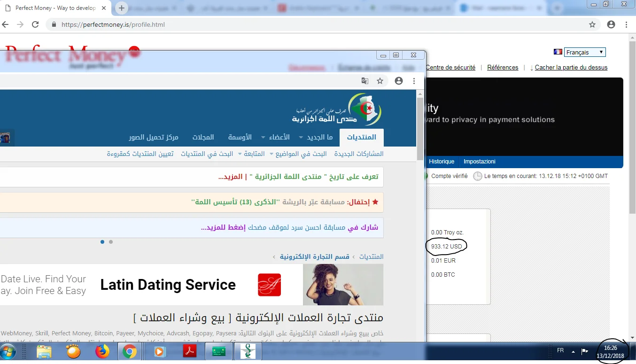The width and height of the screenshot is (636, 364).
Task: Select the Impostazioni menu item
Action: 480,162
